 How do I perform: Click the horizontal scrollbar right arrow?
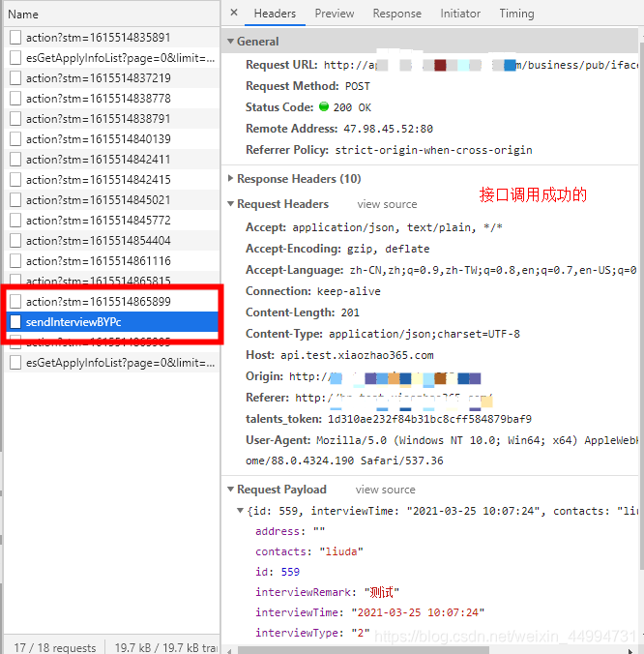630,650
